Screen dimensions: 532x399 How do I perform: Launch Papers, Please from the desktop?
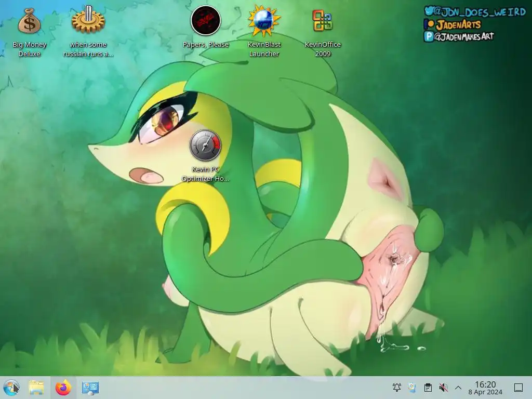[x=206, y=20]
